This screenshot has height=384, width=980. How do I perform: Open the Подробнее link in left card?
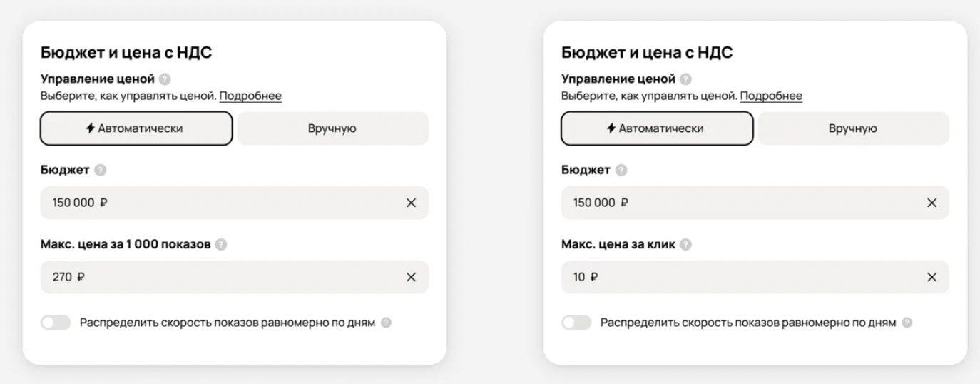click(x=250, y=96)
